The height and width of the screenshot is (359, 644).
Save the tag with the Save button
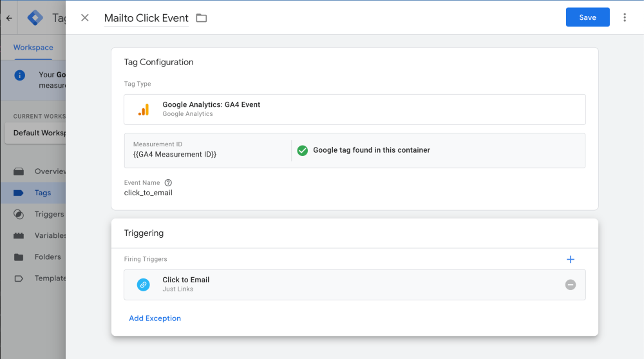click(x=587, y=17)
